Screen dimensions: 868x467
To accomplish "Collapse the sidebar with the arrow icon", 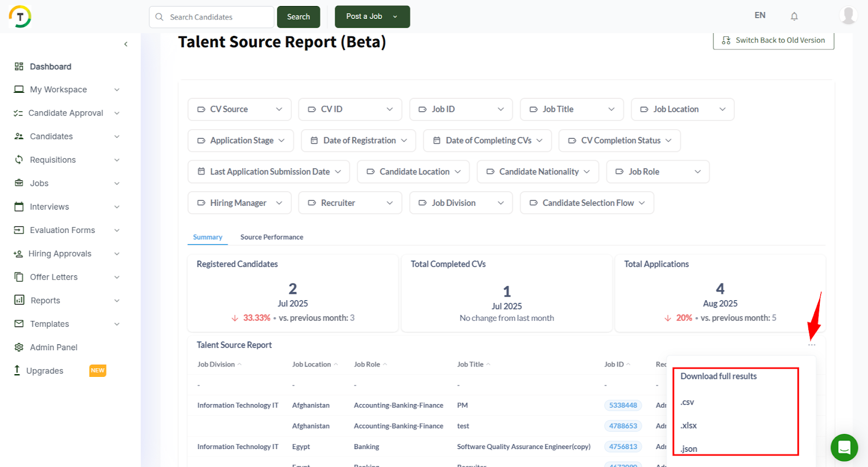I will pos(126,44).
